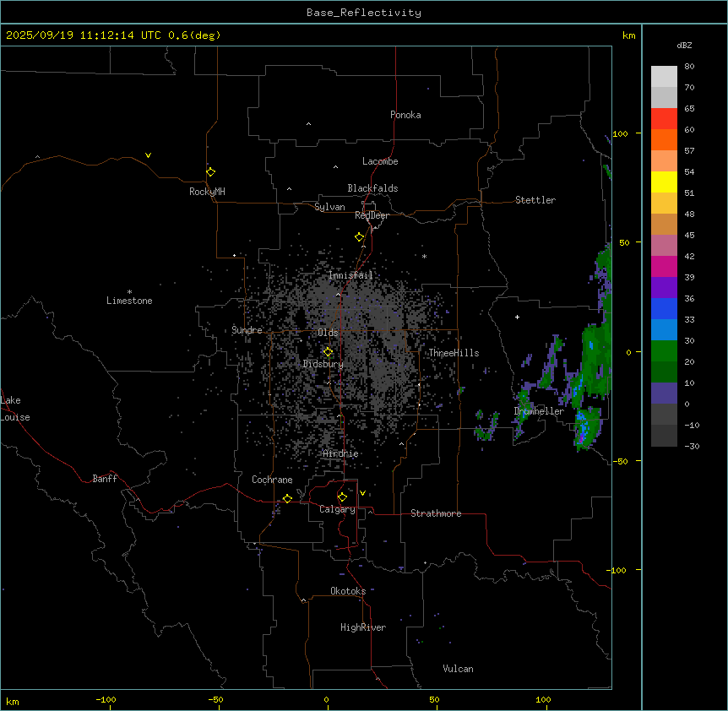Select the bright yellow legend swatch below 54

[664, 182]
